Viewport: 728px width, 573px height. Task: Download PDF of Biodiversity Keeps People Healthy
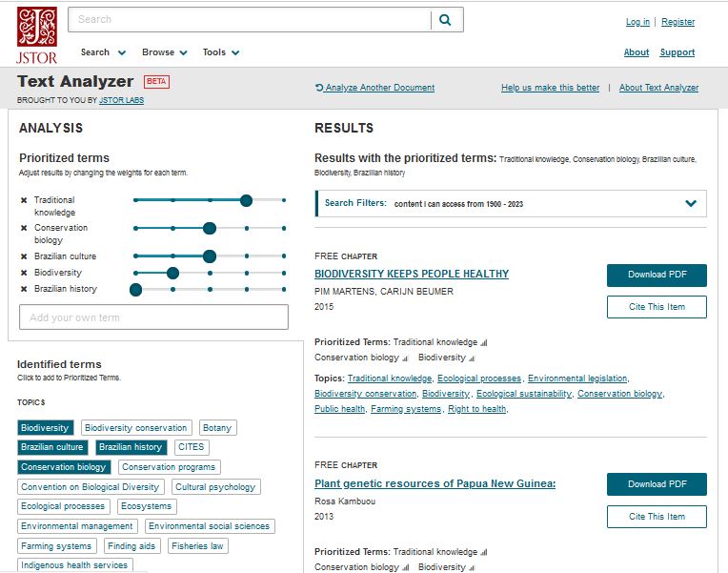point(657,276)
